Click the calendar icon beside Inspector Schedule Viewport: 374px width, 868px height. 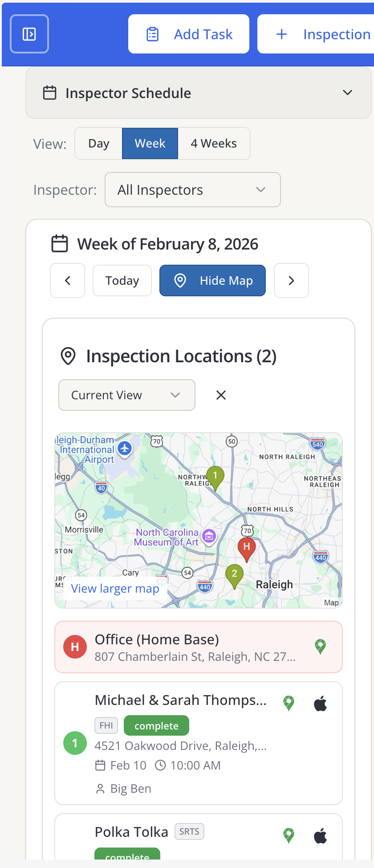coord(49,93)
